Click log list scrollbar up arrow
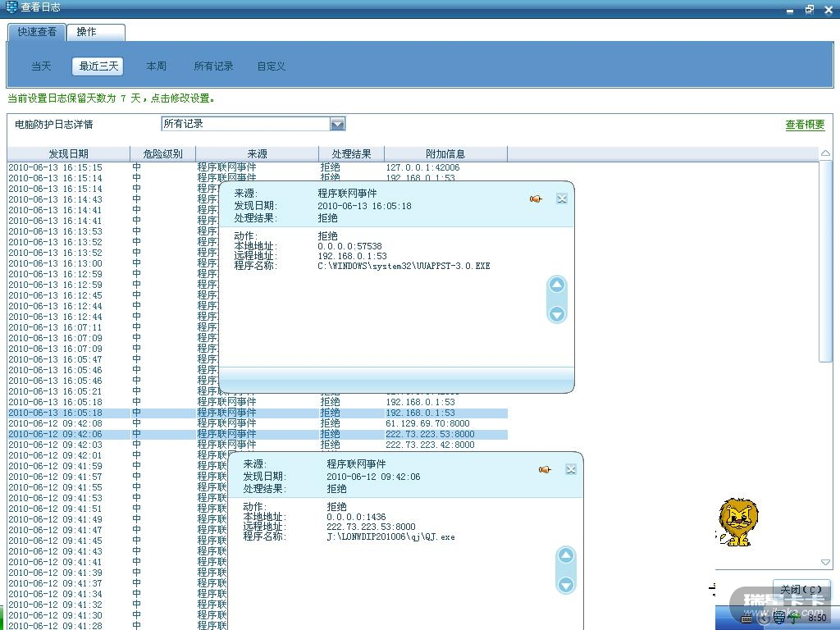This screenshot has height=630, width=840. click(825, 153)
